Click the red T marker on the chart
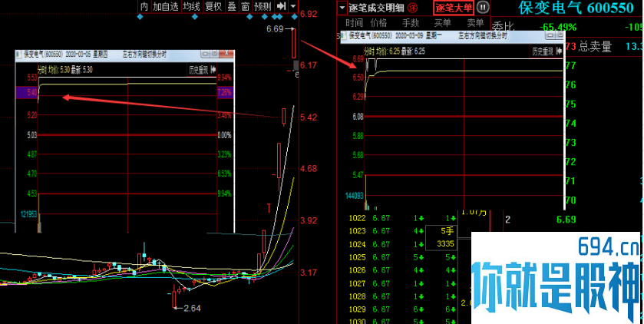This screenshot has width=644, height=324. [x=269, y=208]
